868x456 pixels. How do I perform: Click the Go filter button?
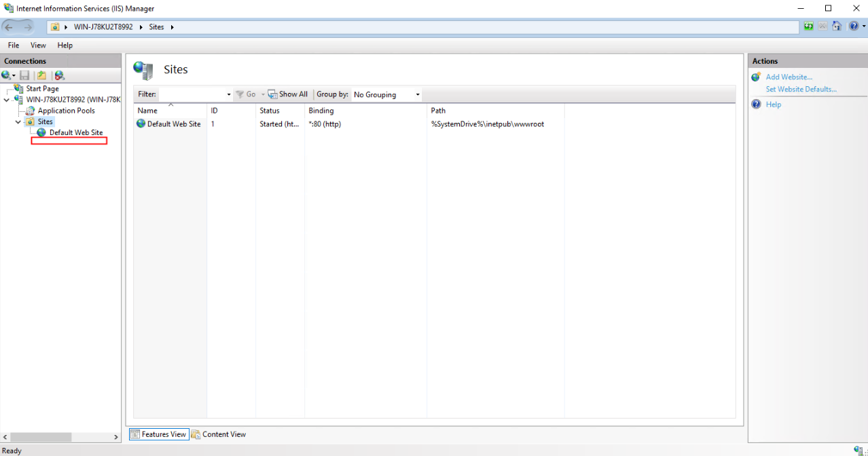[x=246, y=94]
